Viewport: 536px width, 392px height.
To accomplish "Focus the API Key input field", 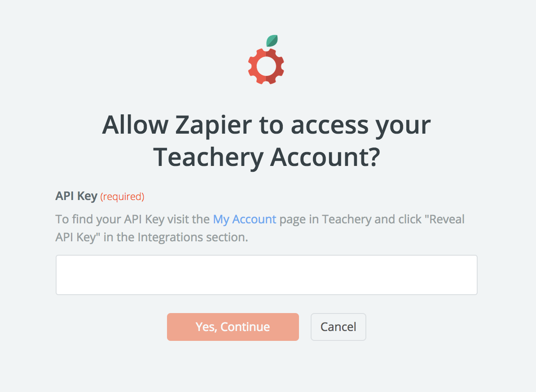I will 267,275.
